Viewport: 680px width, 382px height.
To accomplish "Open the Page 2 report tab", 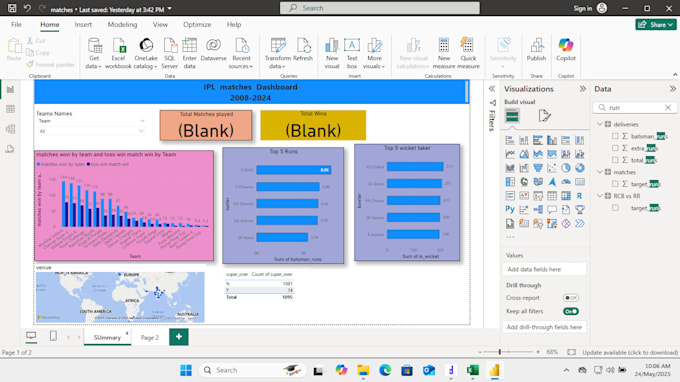I will click(150, 337).
